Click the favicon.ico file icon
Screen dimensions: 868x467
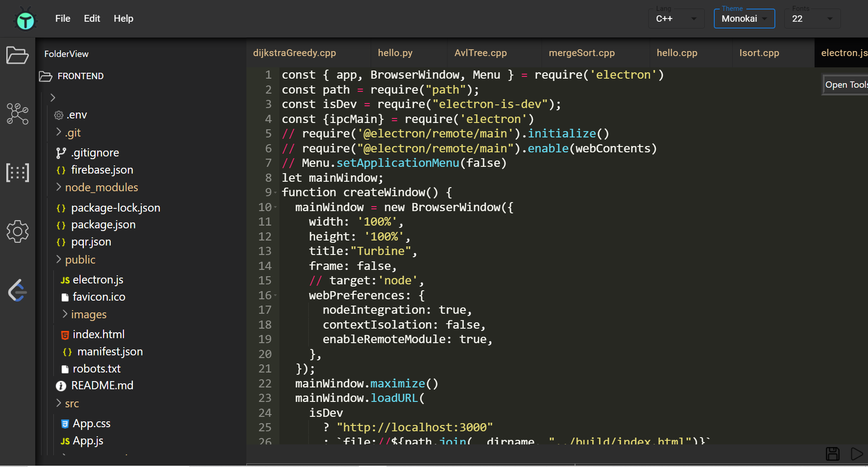(65, 297)
